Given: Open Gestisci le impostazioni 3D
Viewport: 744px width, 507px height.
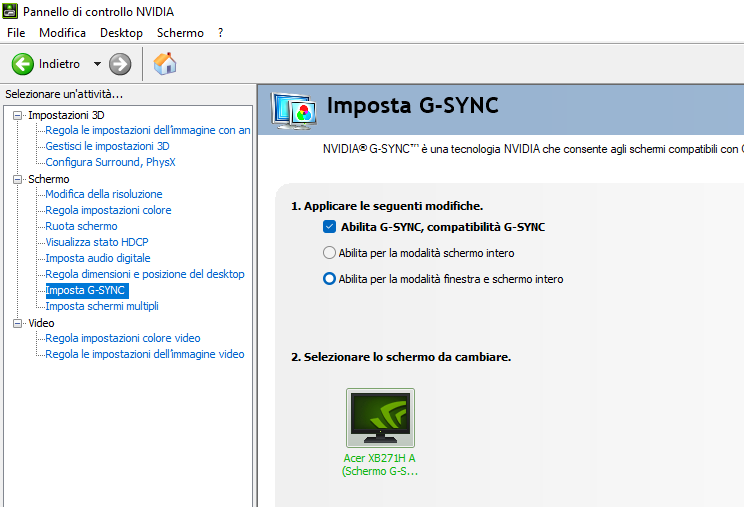Looking at the screenshot, I should click(107, 146).
